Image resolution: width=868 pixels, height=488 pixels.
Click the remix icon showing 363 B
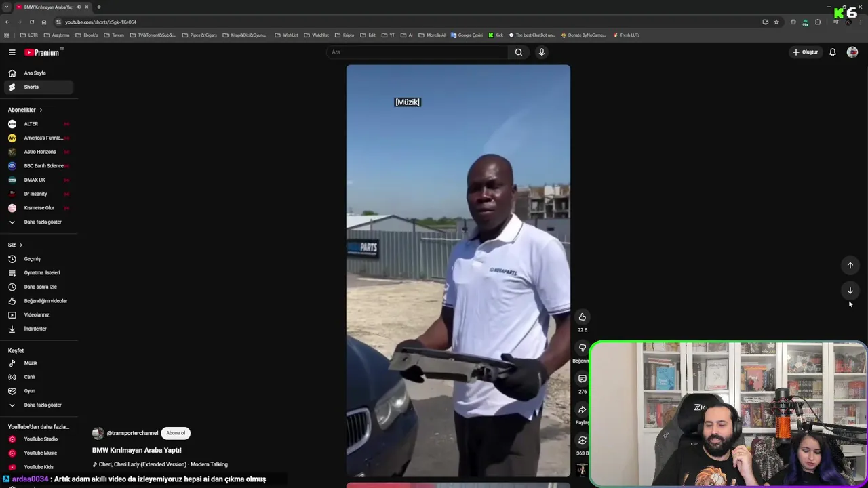click(x=583, y=441)
